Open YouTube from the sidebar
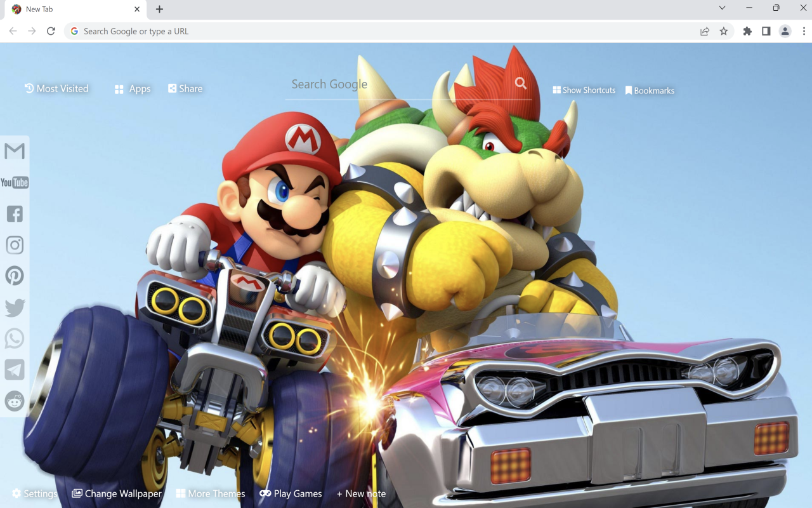 coord(15,183)
